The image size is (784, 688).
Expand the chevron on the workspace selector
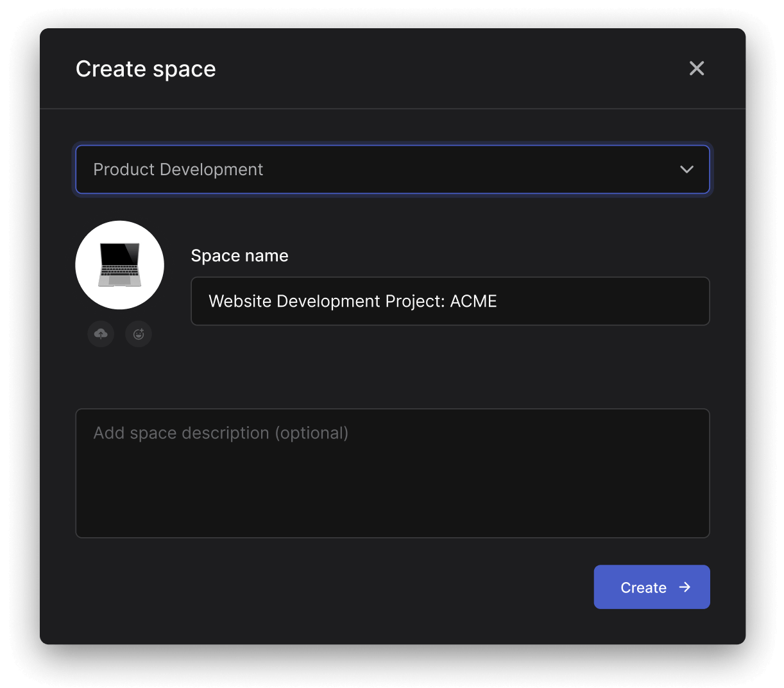coord(686,169)
